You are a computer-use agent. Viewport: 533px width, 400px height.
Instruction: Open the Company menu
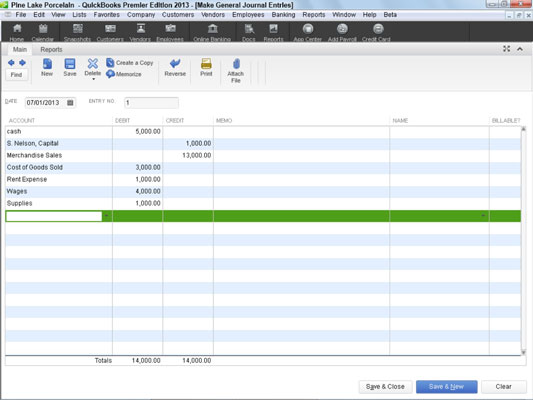(x=141, y=15)
